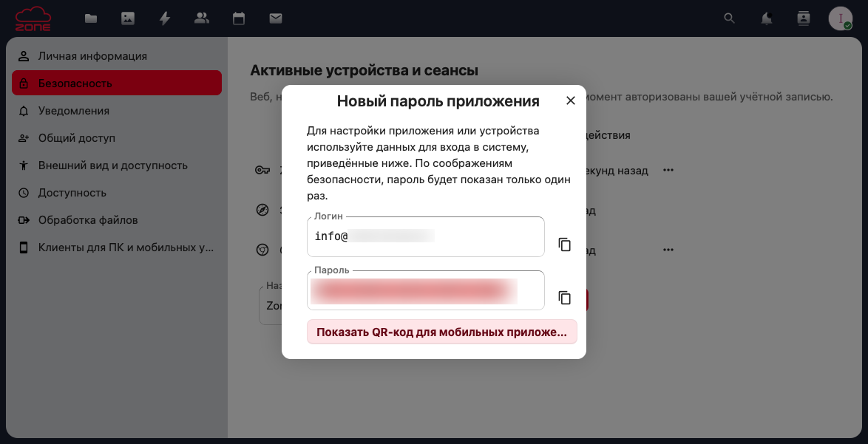Open the Files app folder icon
This screenshot has height=444, width=868.
tap(91, 18)
